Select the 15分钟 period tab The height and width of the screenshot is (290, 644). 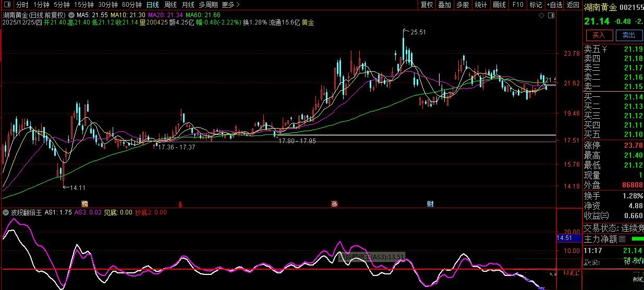tap(83, 5)
